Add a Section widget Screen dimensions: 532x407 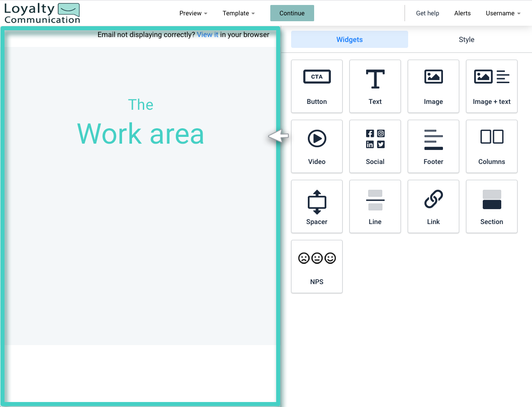[491, 206]
